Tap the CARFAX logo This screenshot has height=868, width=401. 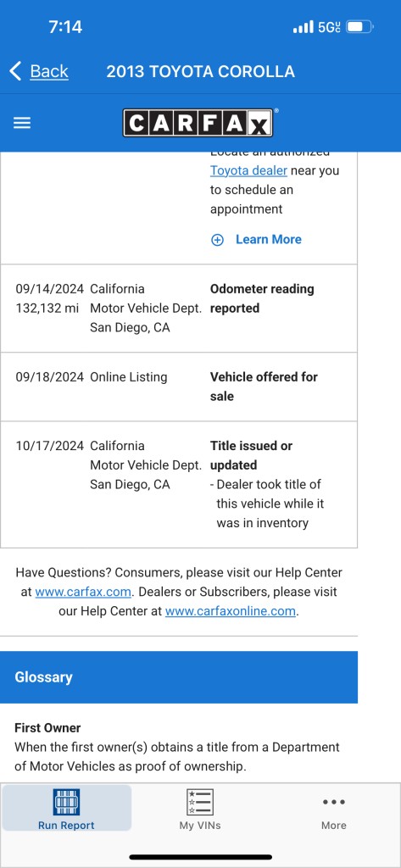click(x=198, y=122)
